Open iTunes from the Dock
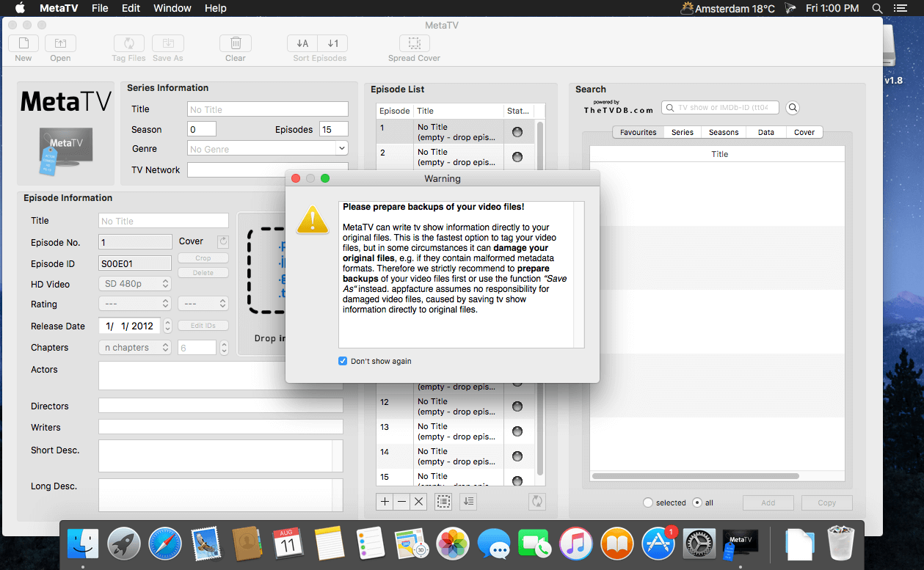Screen dimensions: 924x570 pyautogui.click(x=576, y=544)
